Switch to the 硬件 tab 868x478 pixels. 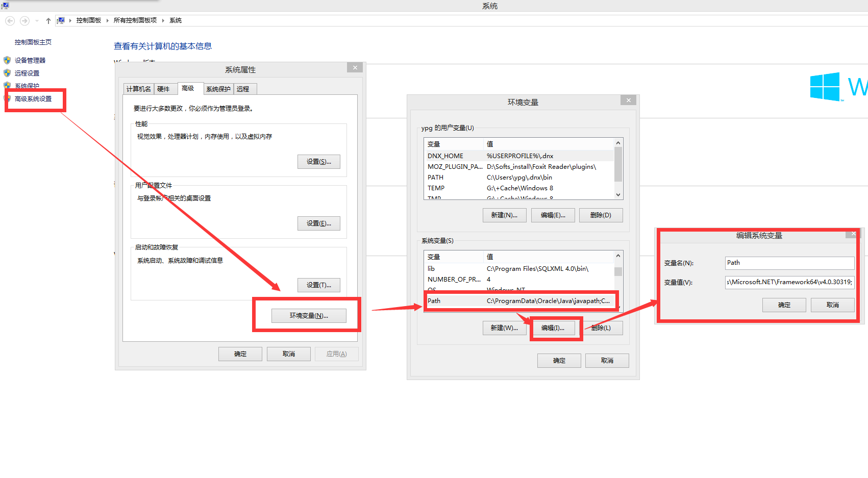pos(163,89)
